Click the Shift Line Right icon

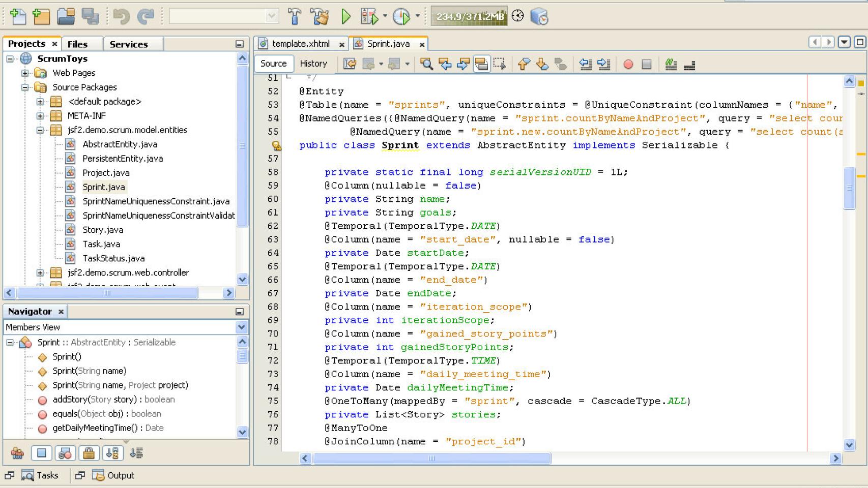tap(604, 64)
